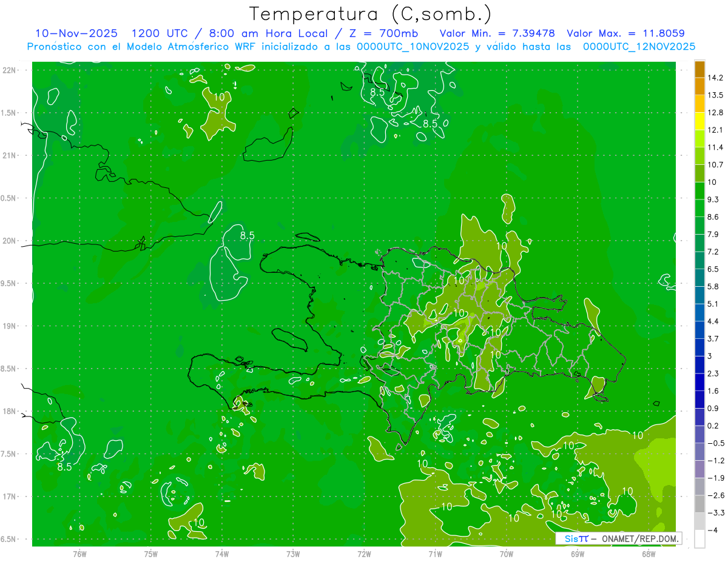Image resolution: width=728 pixels, height=562 pixels.
Task: Click the '73W' longitude axis label
Action: 293,554
